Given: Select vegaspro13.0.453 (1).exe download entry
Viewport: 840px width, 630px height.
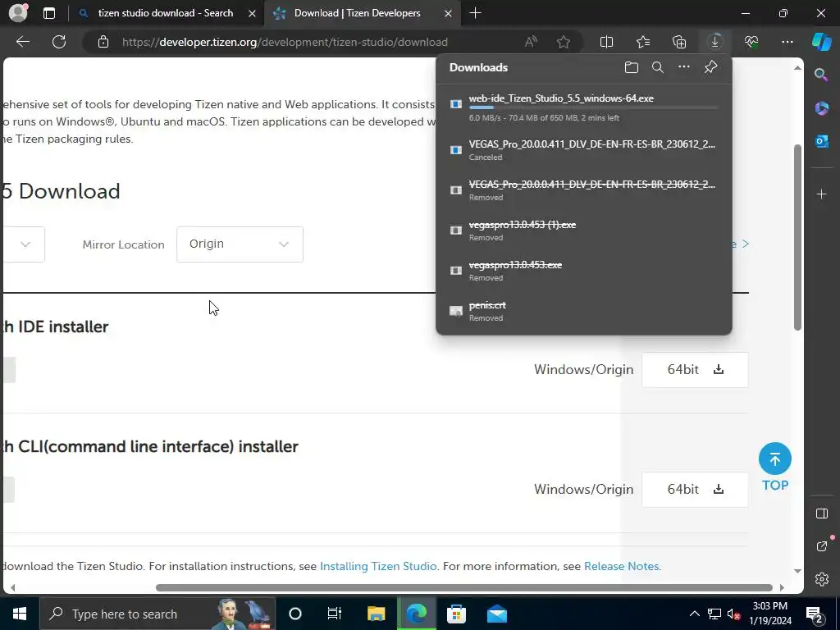Looking at the screenshot, I should [x=584, y=230].
